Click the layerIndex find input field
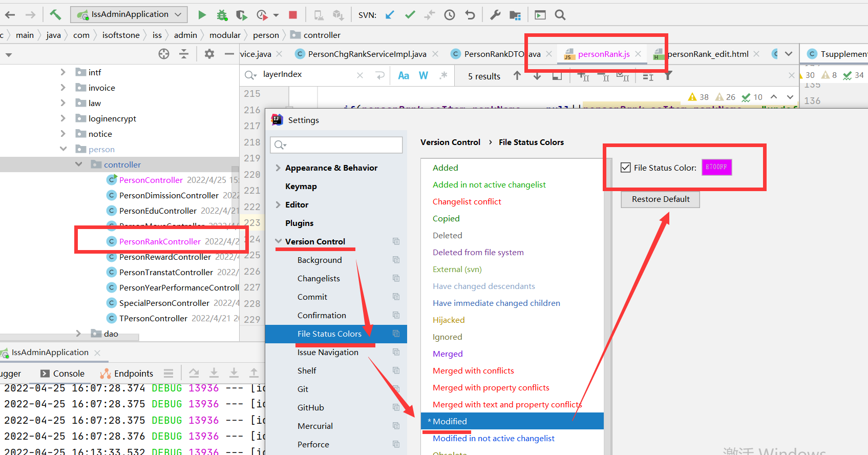The width and height of the screenshot is (868, 455). coord(307,75)
